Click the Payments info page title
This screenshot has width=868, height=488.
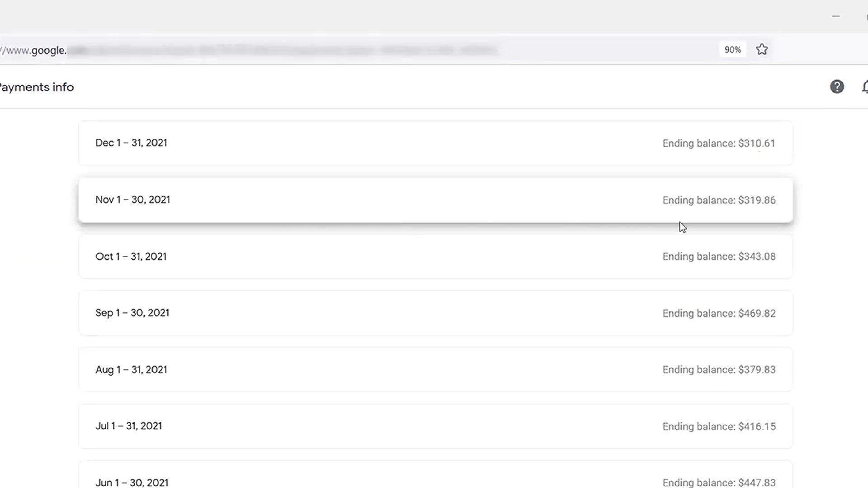coord(37,87)
